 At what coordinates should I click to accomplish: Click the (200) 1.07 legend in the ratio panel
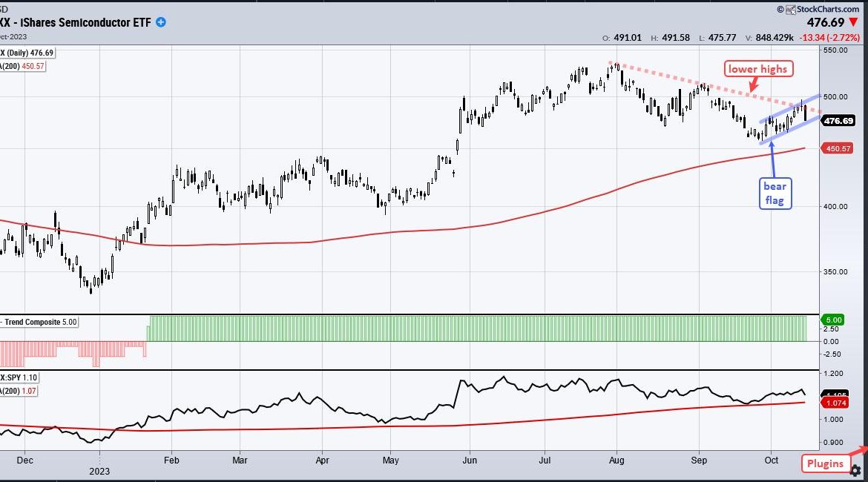point(19,391)
